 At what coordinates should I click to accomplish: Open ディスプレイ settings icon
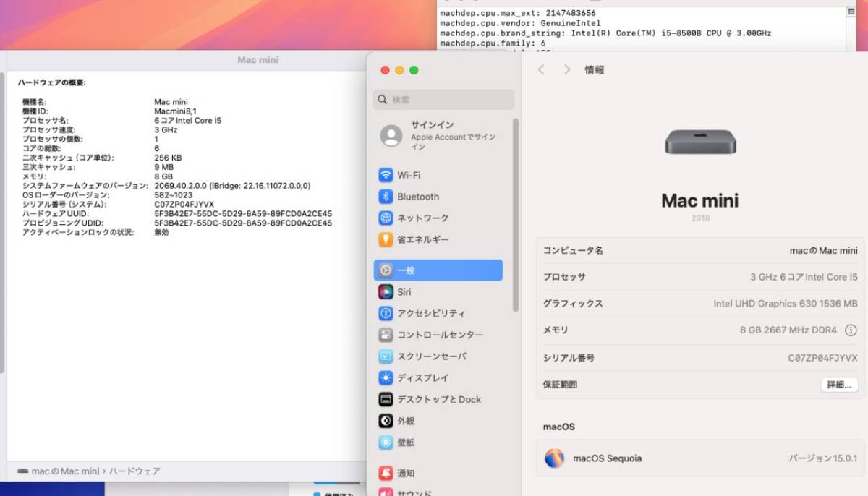(x=386, y=377)
